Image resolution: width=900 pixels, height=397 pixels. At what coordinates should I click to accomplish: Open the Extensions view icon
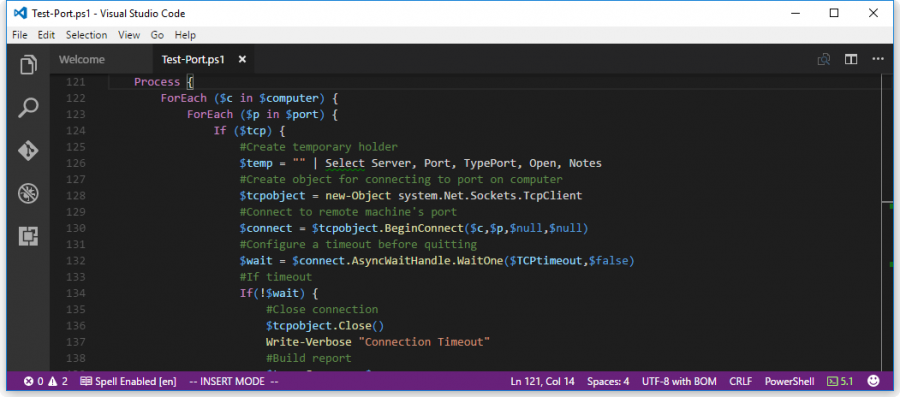(x=28, y=236)
